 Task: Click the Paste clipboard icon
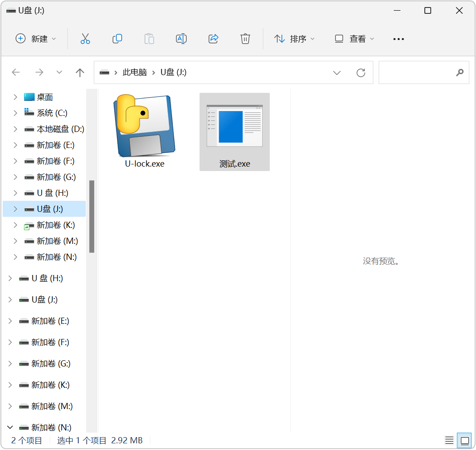point(149,39)
